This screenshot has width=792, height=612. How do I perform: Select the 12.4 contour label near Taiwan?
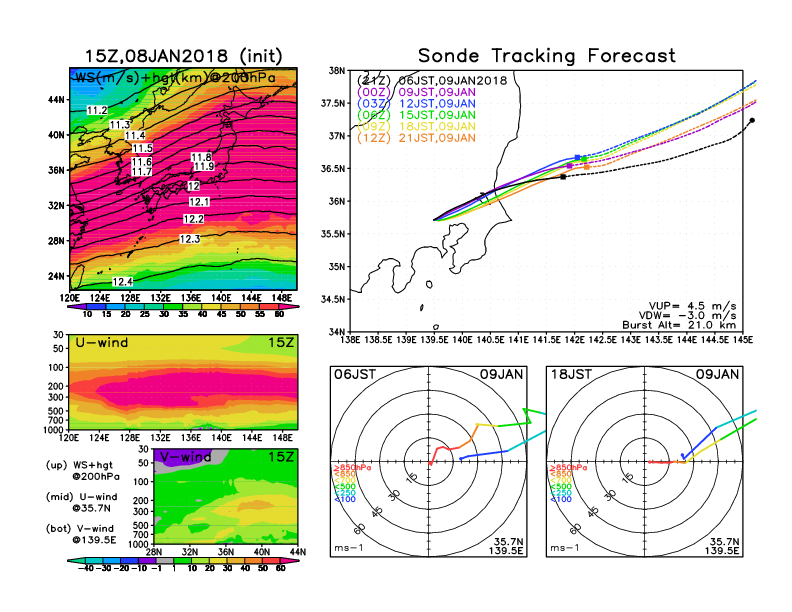pos(122,282)
